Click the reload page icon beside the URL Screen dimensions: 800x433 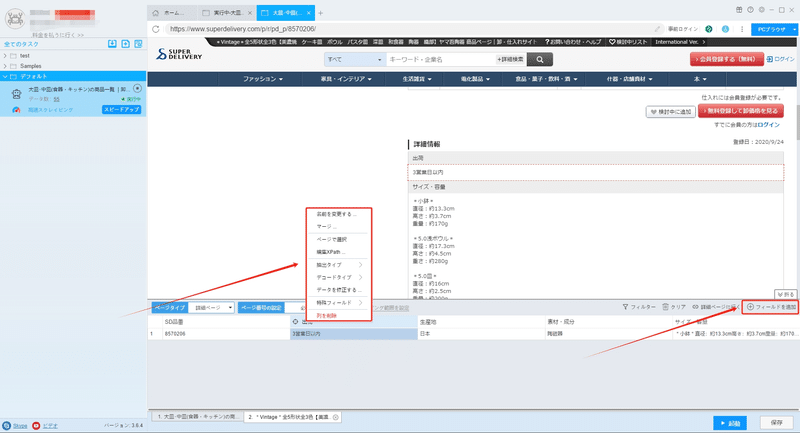[x=156, y=29]
